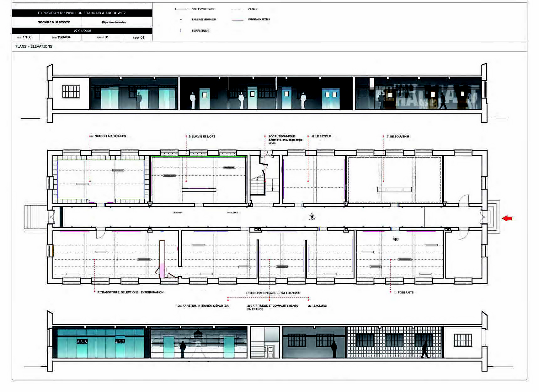This screenshot has height=392, width=539.
Task: Click the person figure in the corridor
Action: click(x=312, y=216)
